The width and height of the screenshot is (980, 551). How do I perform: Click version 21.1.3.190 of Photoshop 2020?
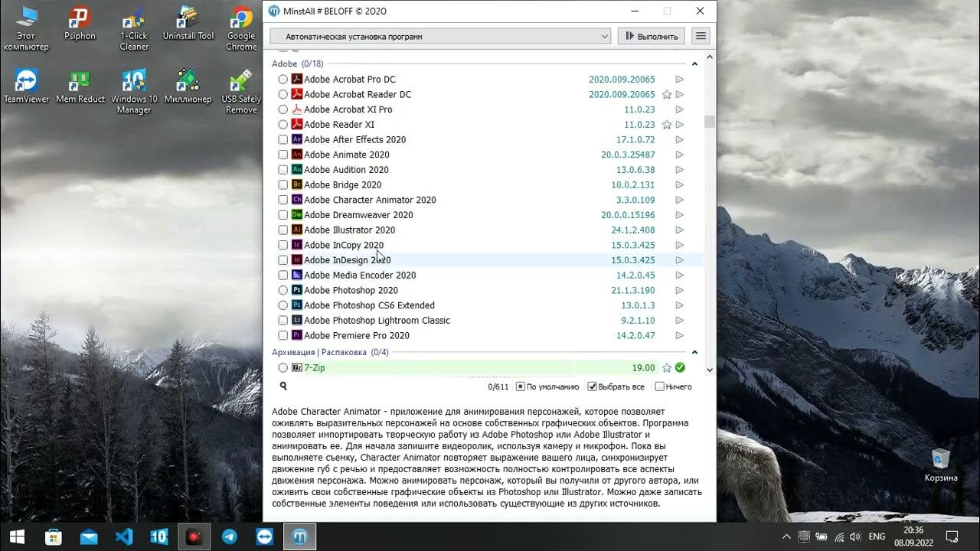pyautogui.click(x=633, y=291)
